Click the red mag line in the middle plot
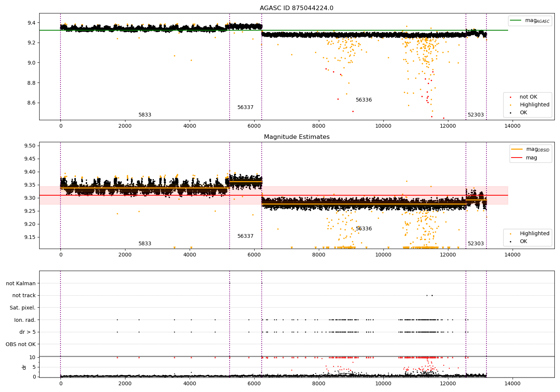This screenshot has width=560, height=392. point(274,195)
